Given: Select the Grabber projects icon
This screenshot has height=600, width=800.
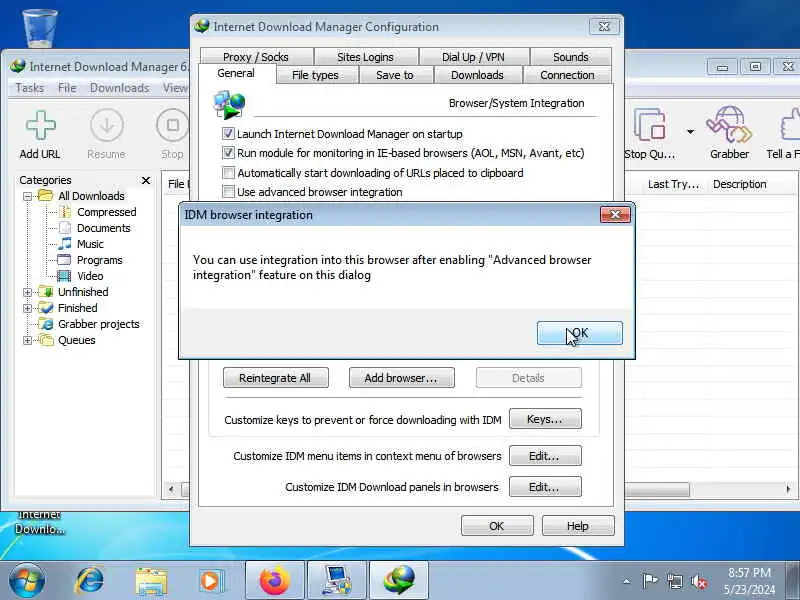Looking at the screenshot, I should 46,324.
